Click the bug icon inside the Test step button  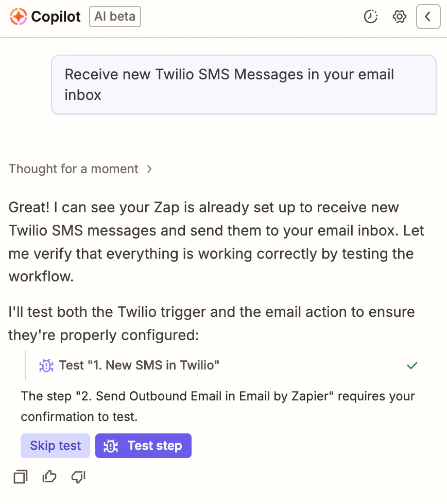point(110,446)
